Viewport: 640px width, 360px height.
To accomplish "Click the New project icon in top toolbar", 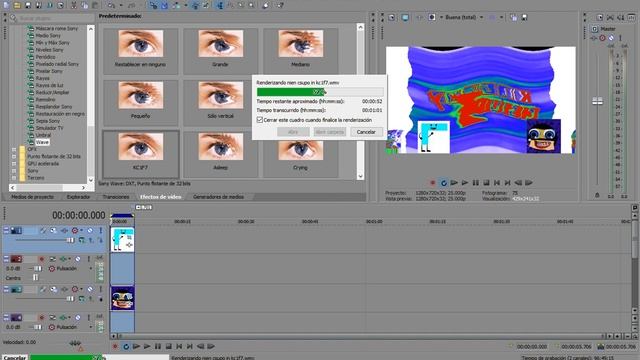I will coord(7,5).
